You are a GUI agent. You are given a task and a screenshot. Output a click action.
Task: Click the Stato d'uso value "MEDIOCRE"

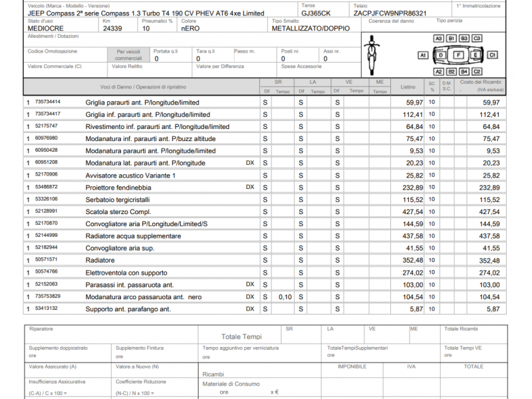45,29
